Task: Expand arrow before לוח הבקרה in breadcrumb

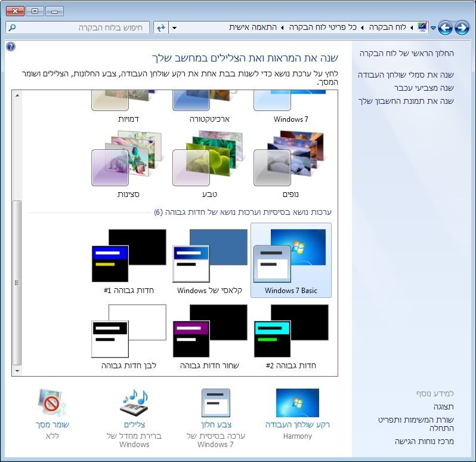Action: coord(412,27)
